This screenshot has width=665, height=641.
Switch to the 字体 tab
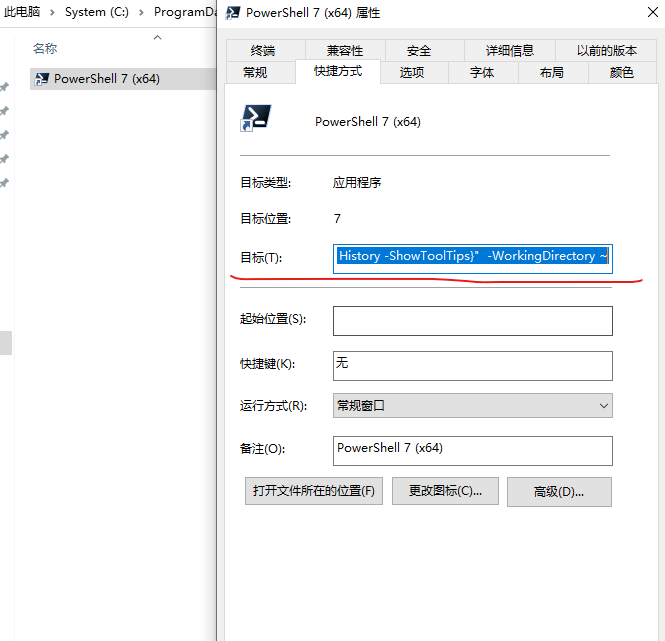coord(482,73)
